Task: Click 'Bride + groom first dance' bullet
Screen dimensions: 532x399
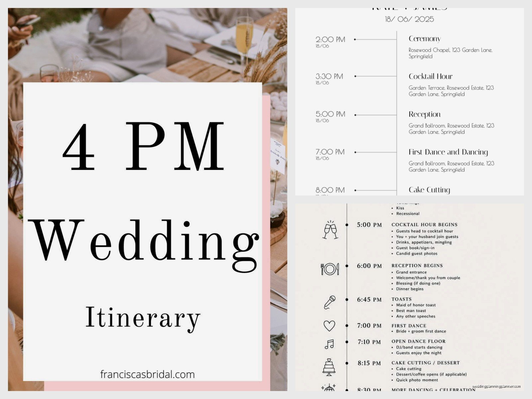Action: point(421,332)
